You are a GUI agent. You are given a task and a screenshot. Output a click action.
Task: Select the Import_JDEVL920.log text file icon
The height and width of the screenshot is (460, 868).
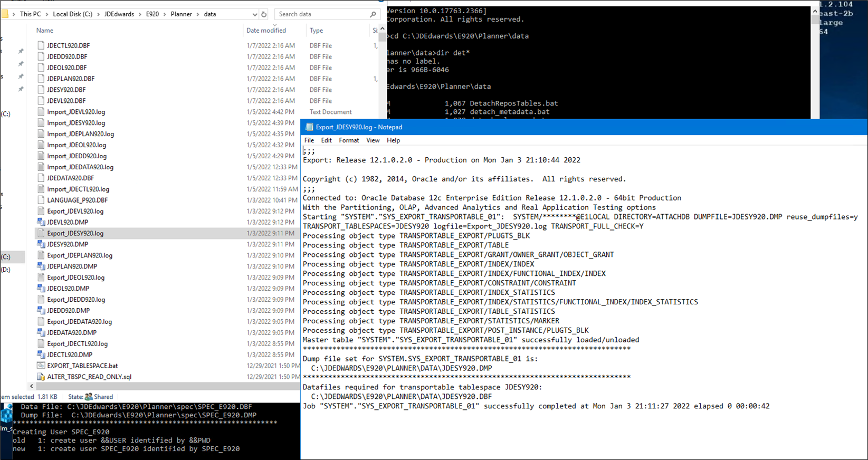tap(41, 112)
